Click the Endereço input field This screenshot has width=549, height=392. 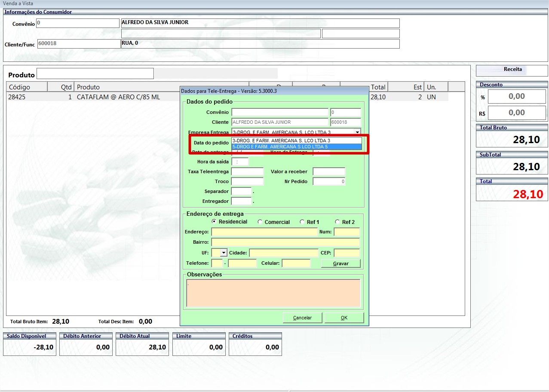[264, 232]
